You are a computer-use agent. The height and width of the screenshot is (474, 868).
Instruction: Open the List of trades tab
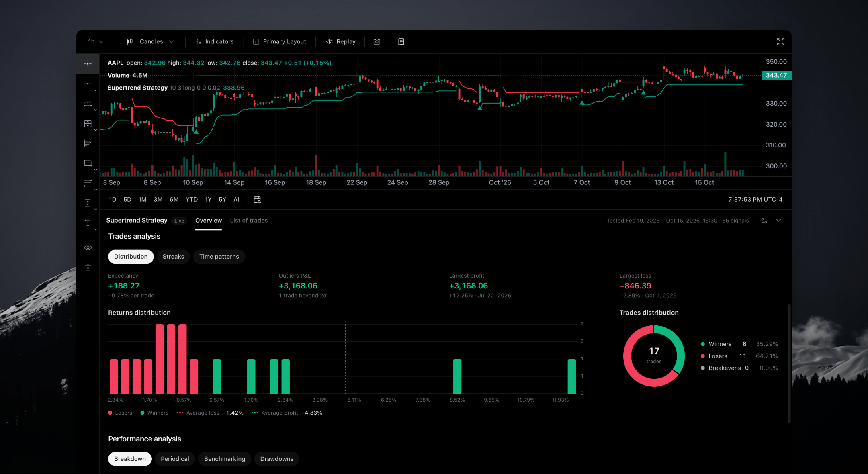[x=249, y=221]
